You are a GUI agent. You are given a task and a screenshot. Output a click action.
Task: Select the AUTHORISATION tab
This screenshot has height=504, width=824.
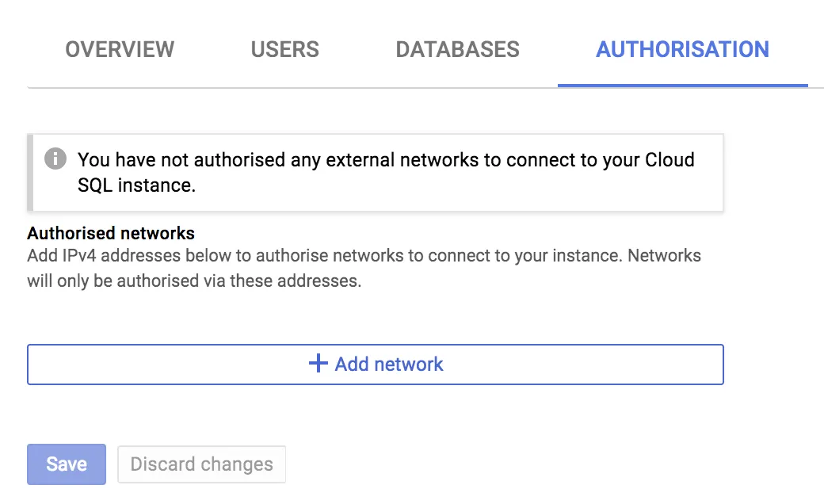[682, 49]
